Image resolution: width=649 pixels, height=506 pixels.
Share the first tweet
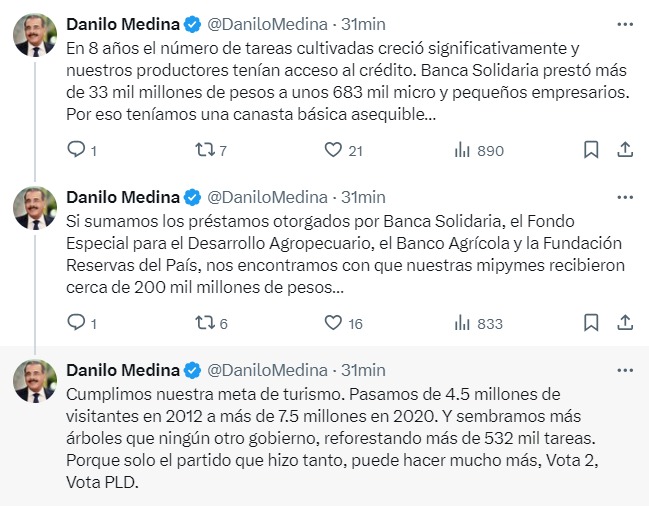click(x=625, y=150)
